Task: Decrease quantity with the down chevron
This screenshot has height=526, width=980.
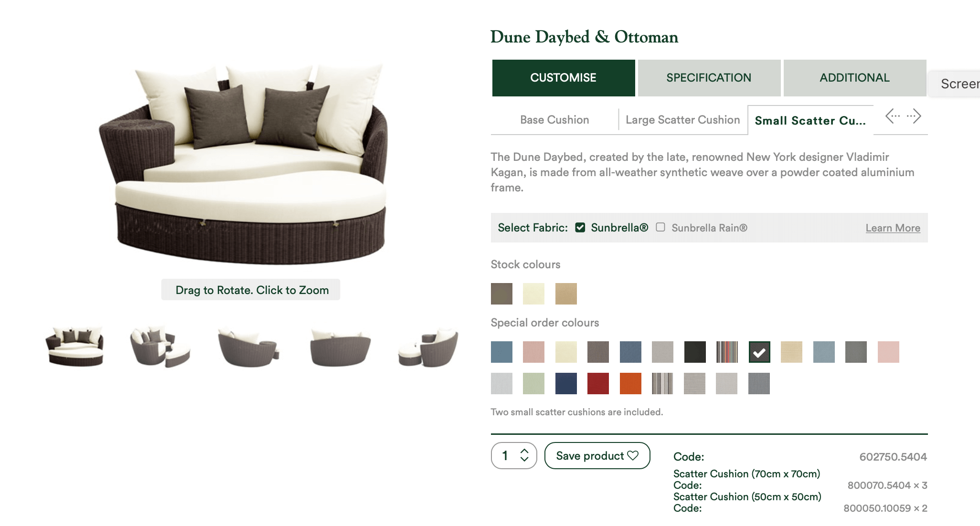Action: (x=524, y=459)
